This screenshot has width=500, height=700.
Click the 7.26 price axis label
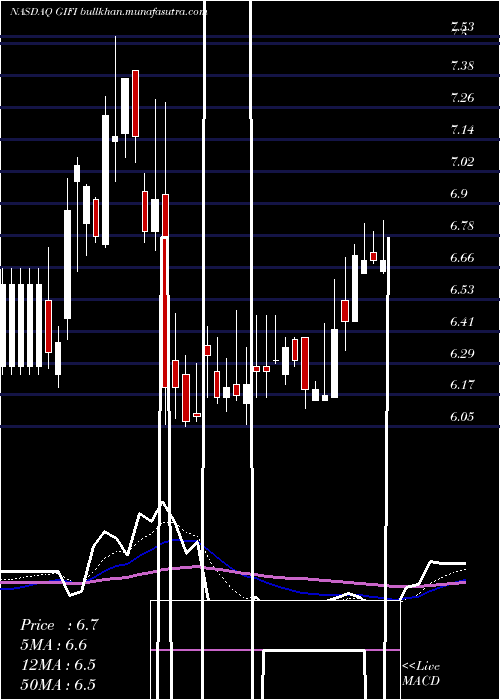(x=462, y=98)
